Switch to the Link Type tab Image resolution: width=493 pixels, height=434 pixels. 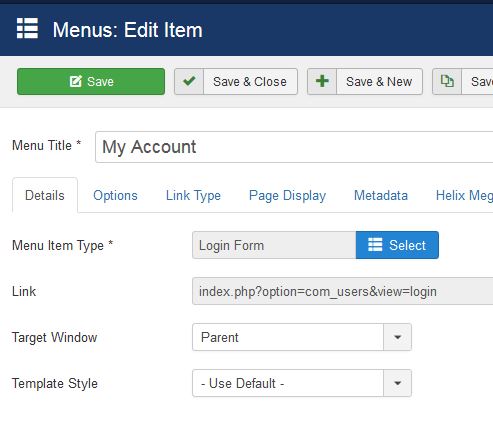pyautogui.click(x=193, y=195)
